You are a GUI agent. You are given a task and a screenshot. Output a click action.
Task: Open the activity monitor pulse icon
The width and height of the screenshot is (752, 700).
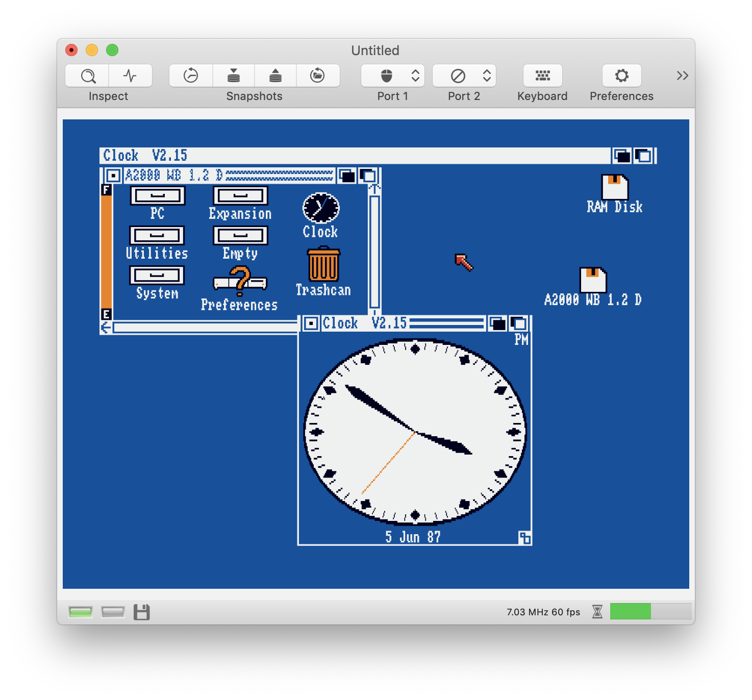pos(131,76)
